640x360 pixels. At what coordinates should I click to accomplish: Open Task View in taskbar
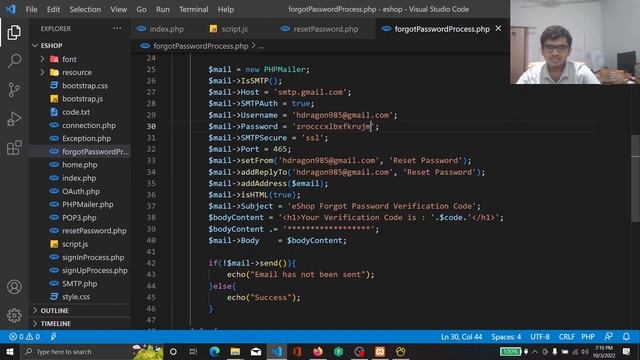(193, 351)
